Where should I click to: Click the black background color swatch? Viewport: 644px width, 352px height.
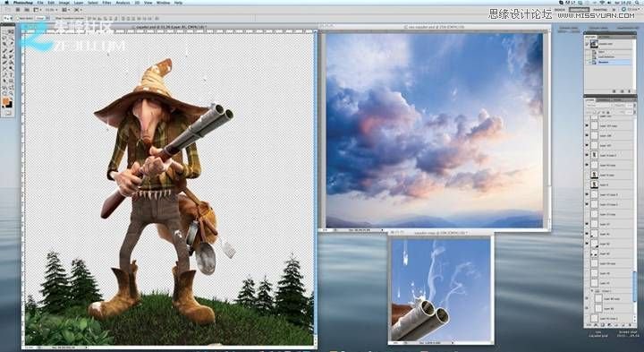click(10, 105)
